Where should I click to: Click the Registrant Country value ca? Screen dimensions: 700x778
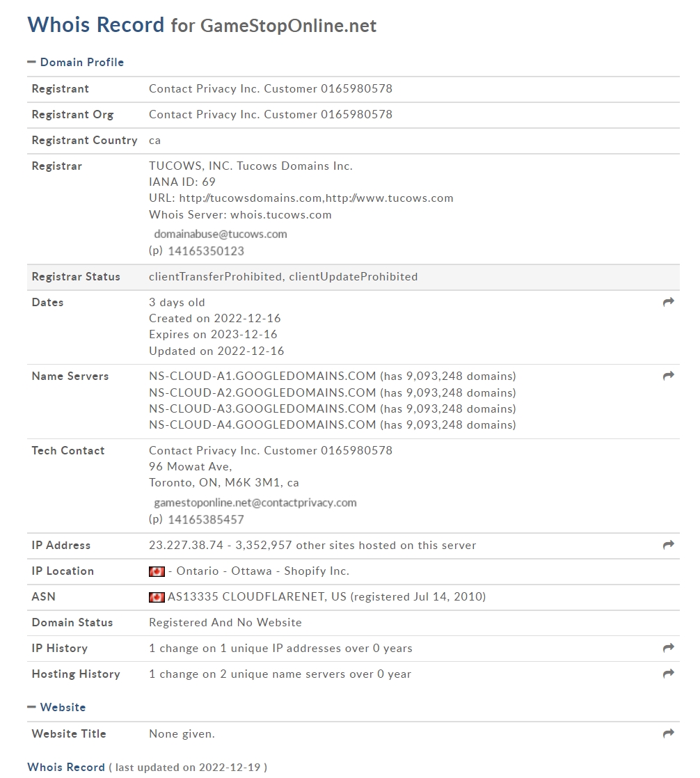pos(154,141)
